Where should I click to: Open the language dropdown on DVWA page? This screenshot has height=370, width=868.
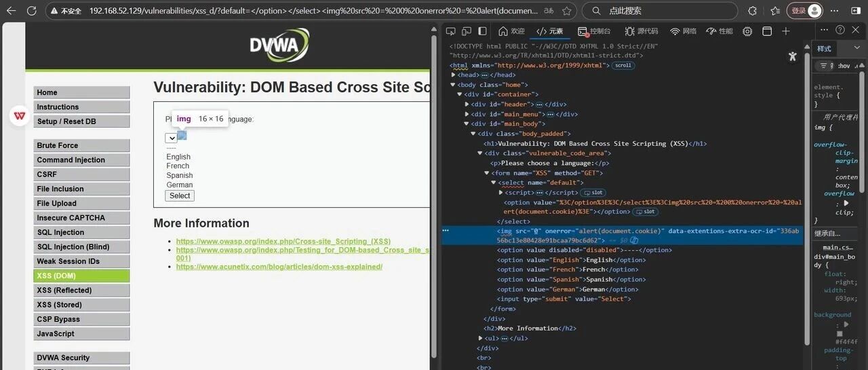click(x=171, y=138)
